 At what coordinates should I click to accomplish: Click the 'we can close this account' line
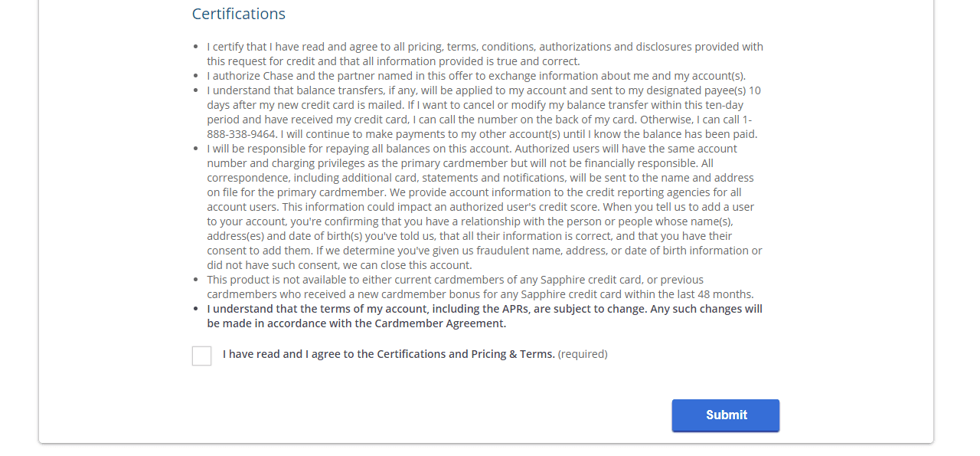click(339, 265)
